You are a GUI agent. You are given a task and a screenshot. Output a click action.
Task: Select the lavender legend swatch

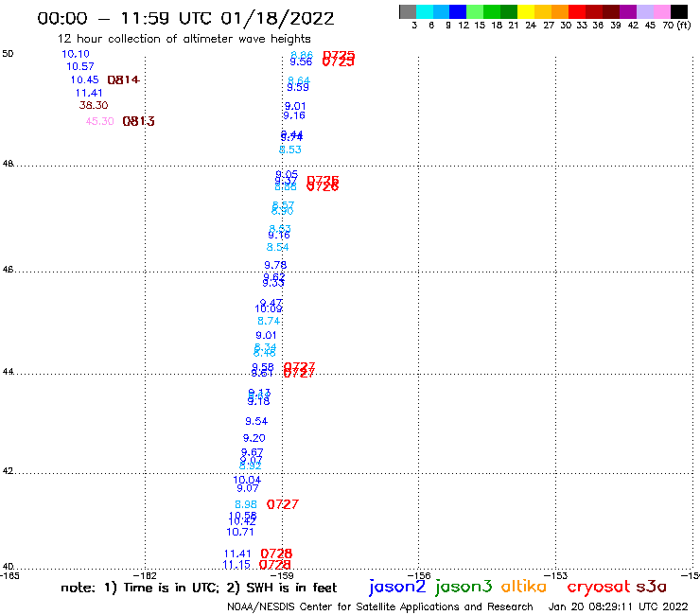point(645,11)
